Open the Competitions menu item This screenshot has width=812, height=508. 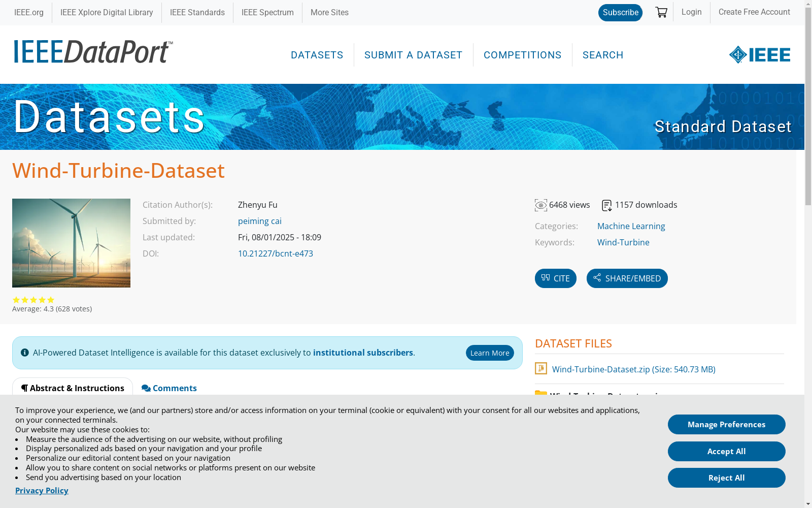coord(523,55)
